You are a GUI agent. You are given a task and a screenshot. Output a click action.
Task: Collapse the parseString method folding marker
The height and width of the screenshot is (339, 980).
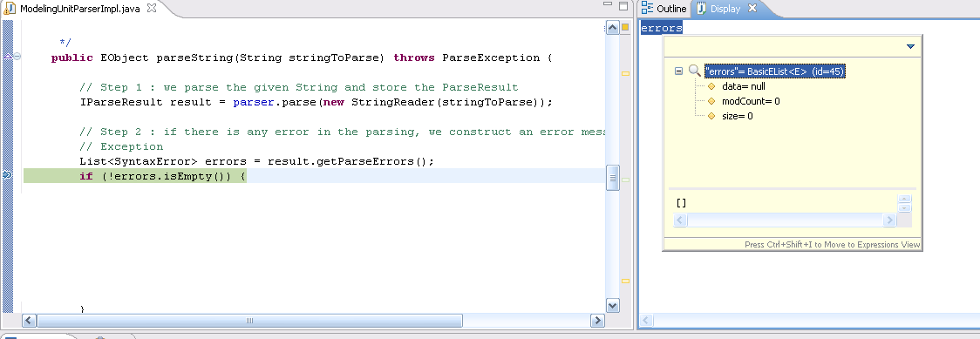pos(17,56)
